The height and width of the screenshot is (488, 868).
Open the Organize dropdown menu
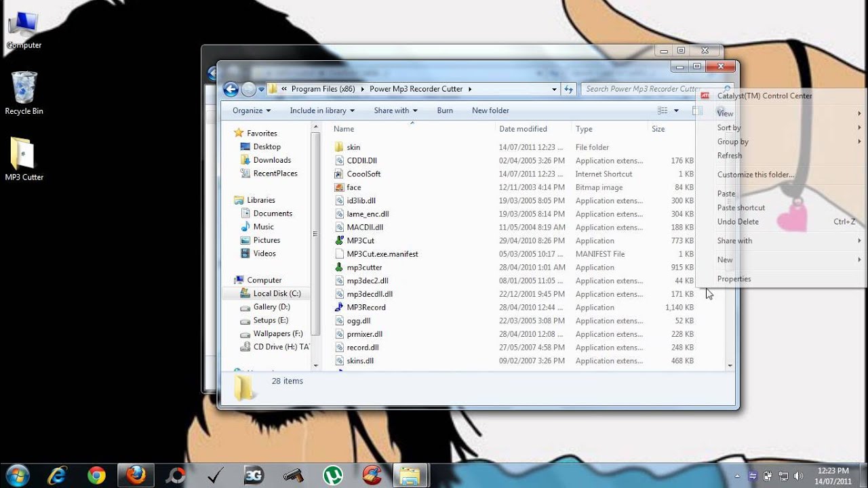(252, 110)
